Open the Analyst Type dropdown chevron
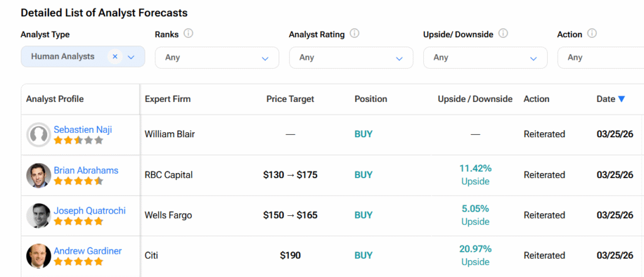644x277 pixels. pos(131,57)
